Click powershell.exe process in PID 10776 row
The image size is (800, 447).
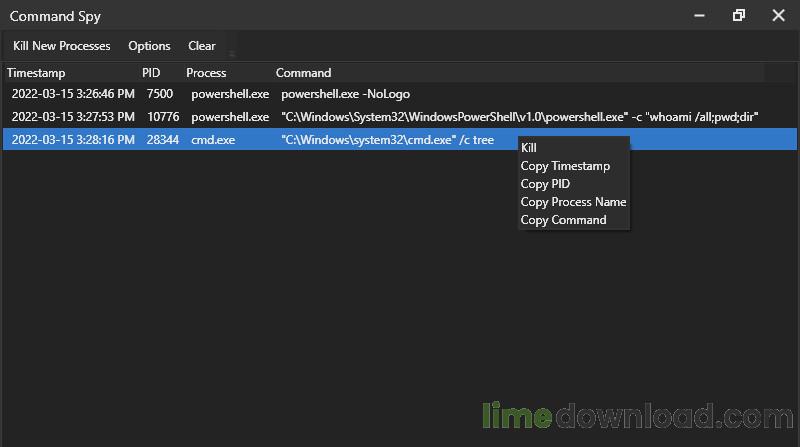click(230, 117)
